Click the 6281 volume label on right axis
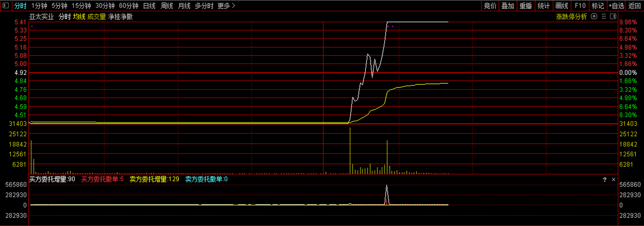 point(626,164)
